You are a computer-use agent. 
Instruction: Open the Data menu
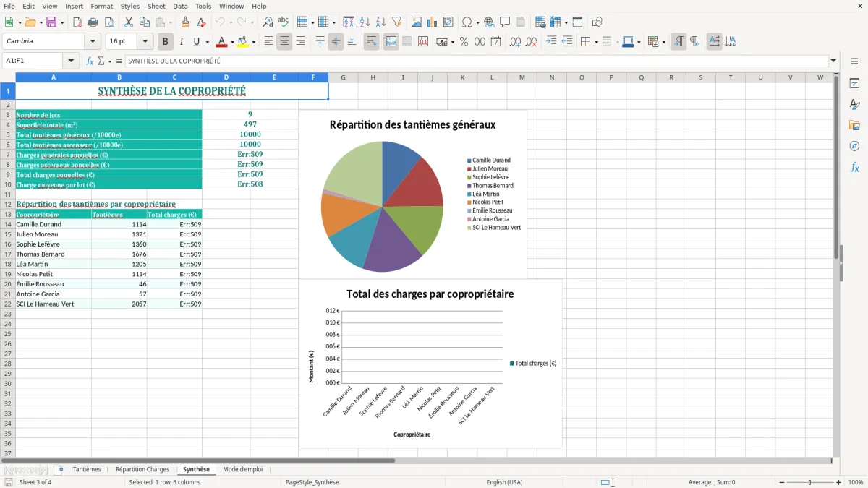[x=180, y=6]
